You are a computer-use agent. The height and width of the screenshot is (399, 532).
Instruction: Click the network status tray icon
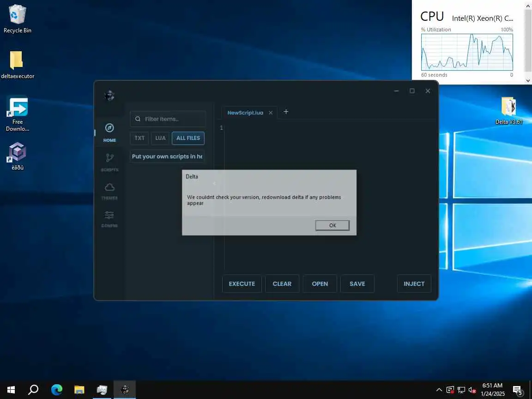point(461,390)
